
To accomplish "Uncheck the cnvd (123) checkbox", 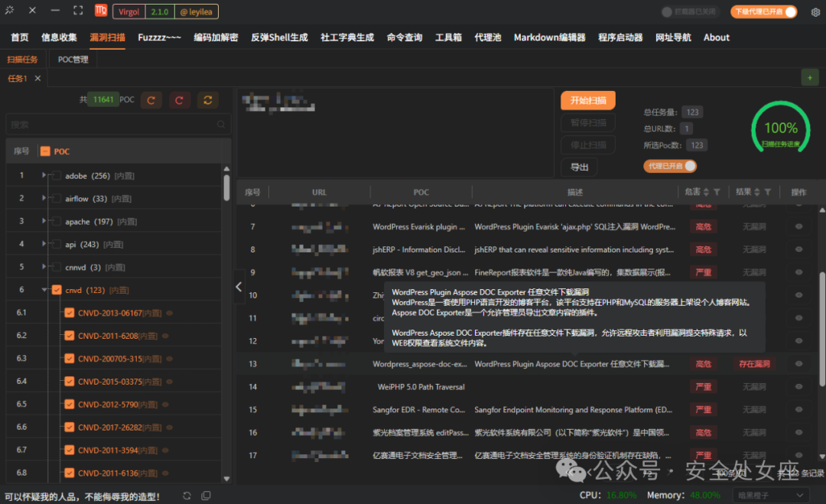I will (x=57, y=290).
